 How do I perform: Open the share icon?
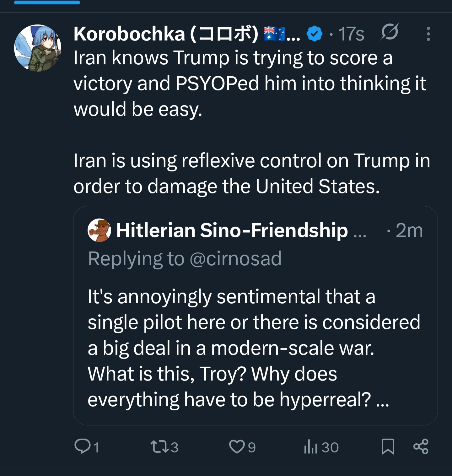coord(421,446)
